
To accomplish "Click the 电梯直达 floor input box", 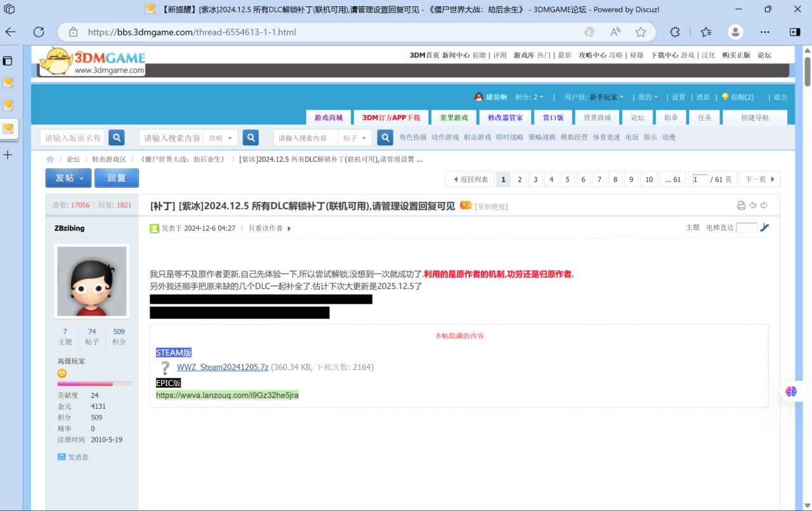I will coord(747,227).
